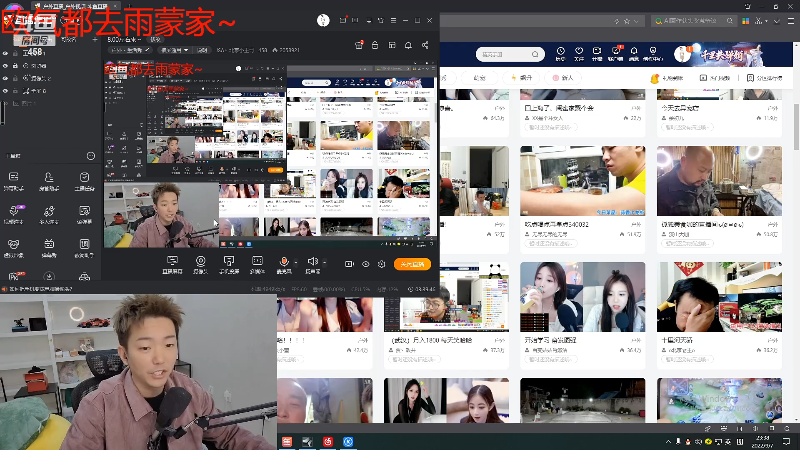Add the webcam source using the camera icon
The image size is (800, 450).
pyautogui.click(x=201, y=261)
